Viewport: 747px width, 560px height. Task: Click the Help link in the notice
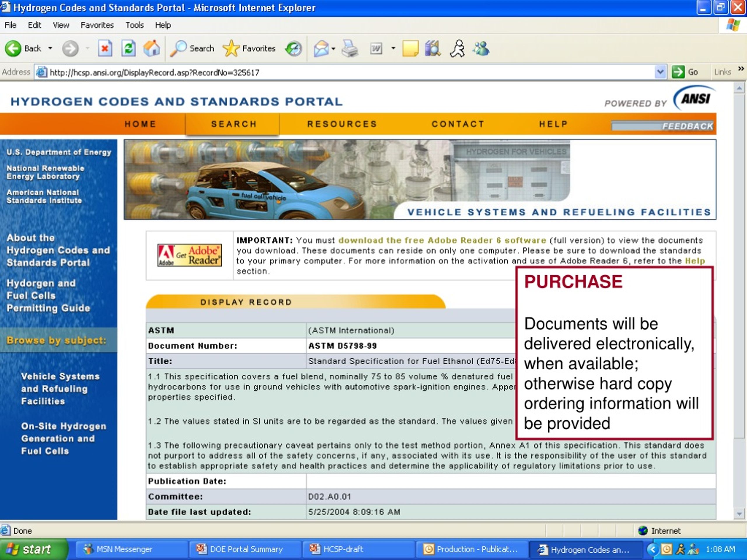[695, 261]
